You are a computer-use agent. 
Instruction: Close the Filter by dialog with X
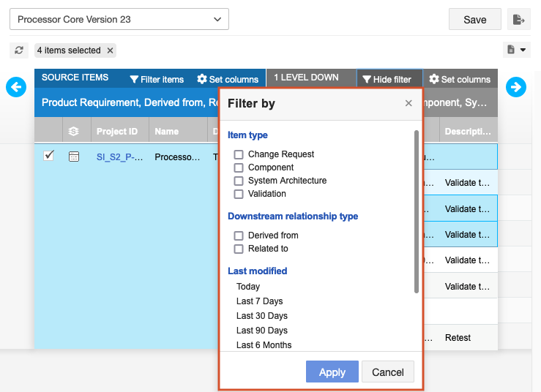click(x=408, y=104)
